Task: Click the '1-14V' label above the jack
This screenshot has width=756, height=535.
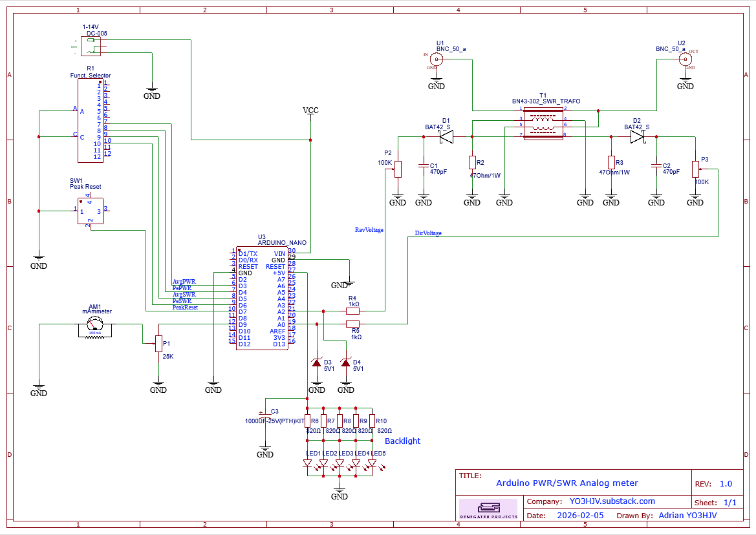Action: point(91,27)
